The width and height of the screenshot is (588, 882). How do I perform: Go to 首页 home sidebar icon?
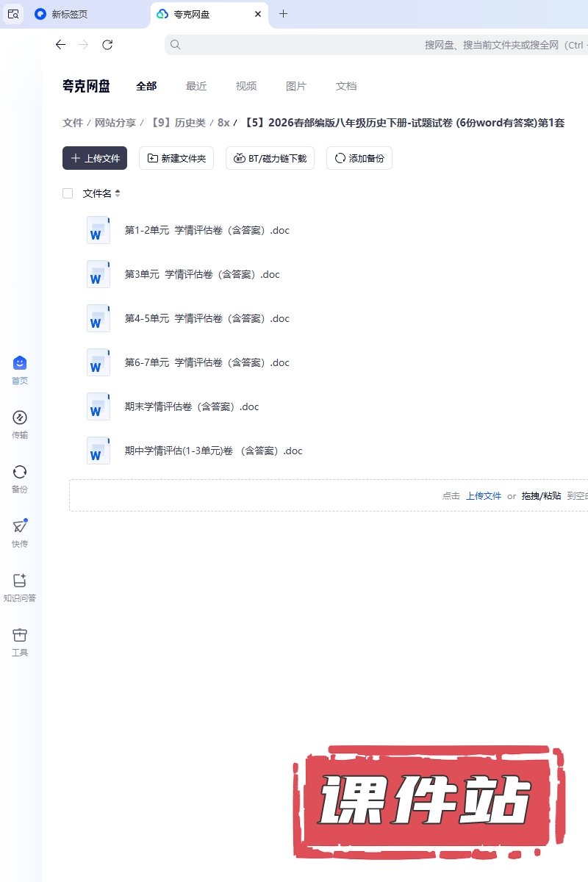(20, 370)
